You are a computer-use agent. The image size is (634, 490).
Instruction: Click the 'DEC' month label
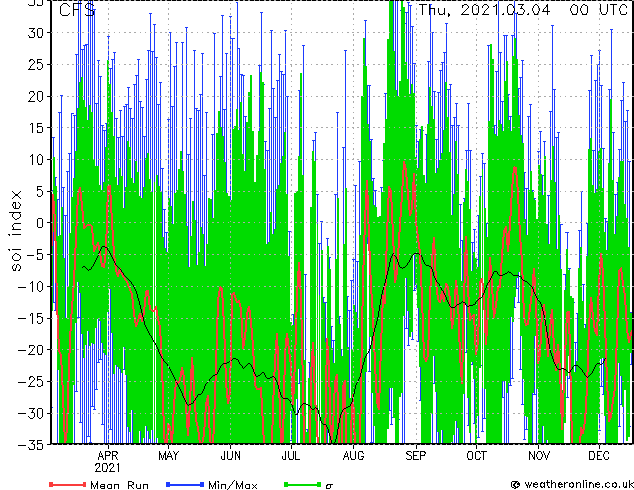click(599, 456)
